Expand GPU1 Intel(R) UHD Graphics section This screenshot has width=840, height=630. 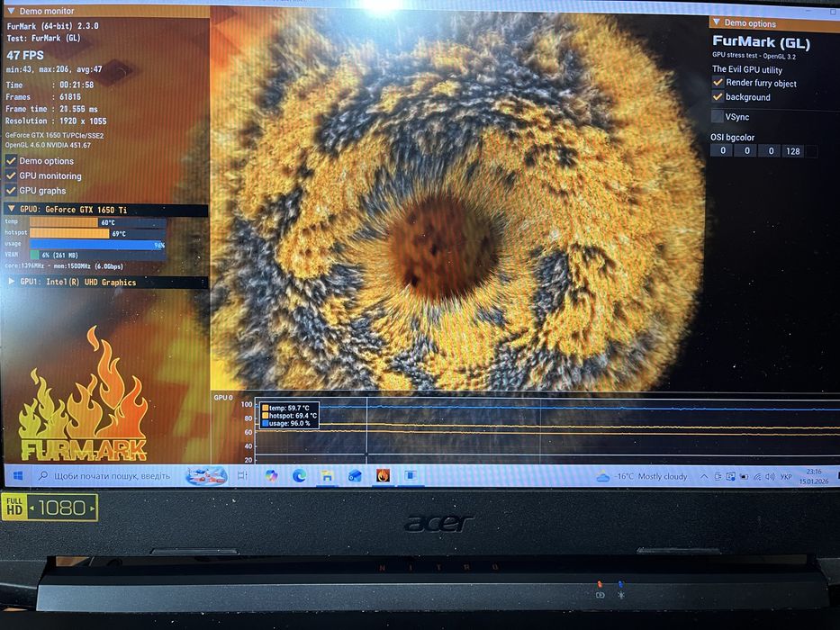click(x=11, y=282)
